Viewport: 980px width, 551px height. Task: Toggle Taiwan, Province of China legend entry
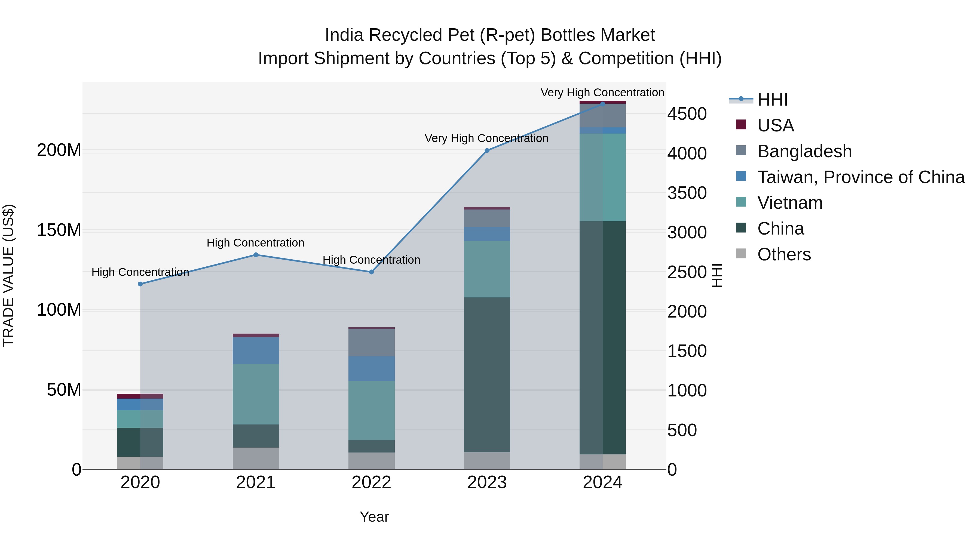[850, 177]
